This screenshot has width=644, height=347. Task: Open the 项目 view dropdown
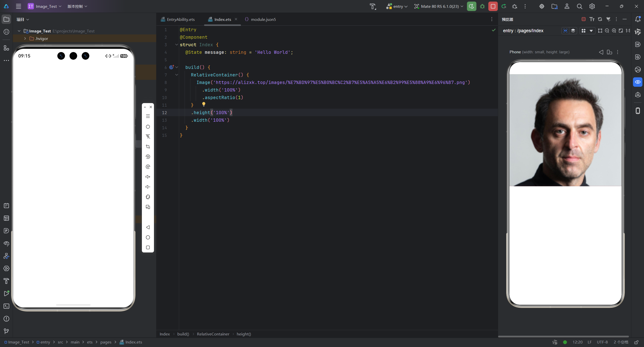tap(23, 19)
